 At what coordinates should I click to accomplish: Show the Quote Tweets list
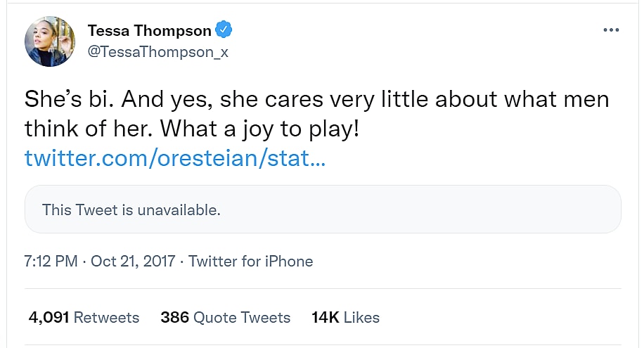pyautogui.click(x=242, y=318)
